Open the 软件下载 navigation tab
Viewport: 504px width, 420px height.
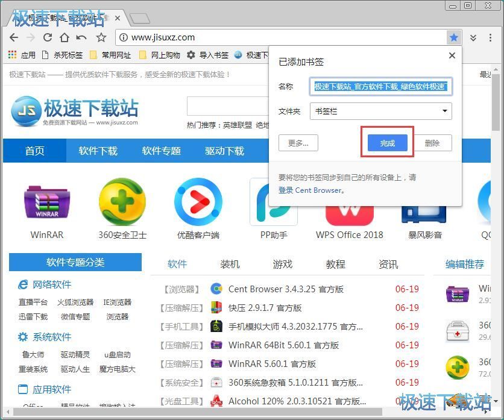[x=98, y=151]
